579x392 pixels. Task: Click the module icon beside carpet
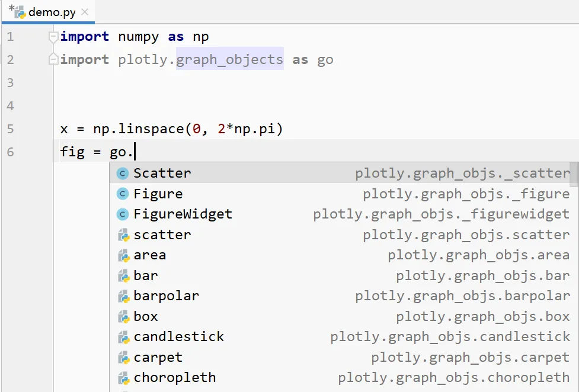(x=123, y=358)
